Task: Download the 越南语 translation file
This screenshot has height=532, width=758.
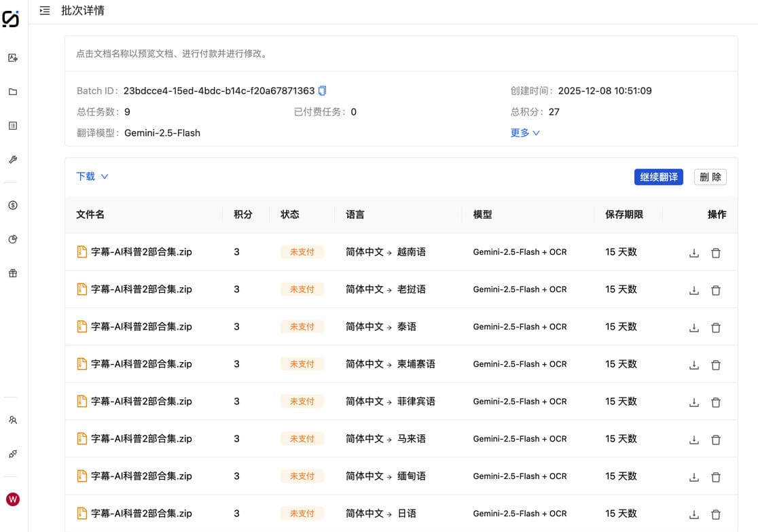Action: pyautogui.click(x=693, y=252)
